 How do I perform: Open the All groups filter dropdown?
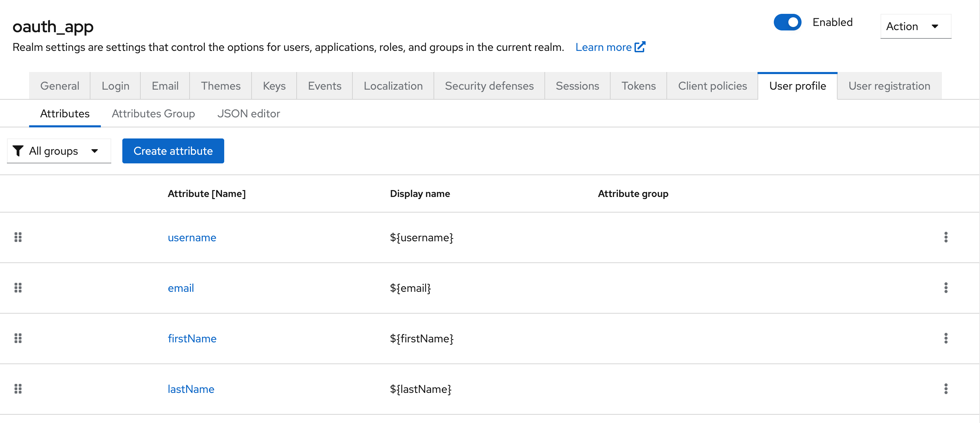click(x=59, y=151)
